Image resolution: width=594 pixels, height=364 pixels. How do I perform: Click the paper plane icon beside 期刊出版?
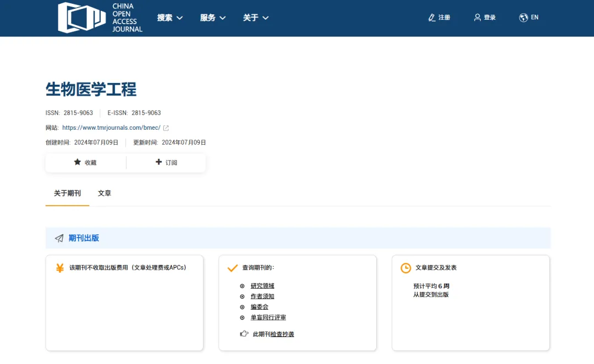(x=59, y=238)
